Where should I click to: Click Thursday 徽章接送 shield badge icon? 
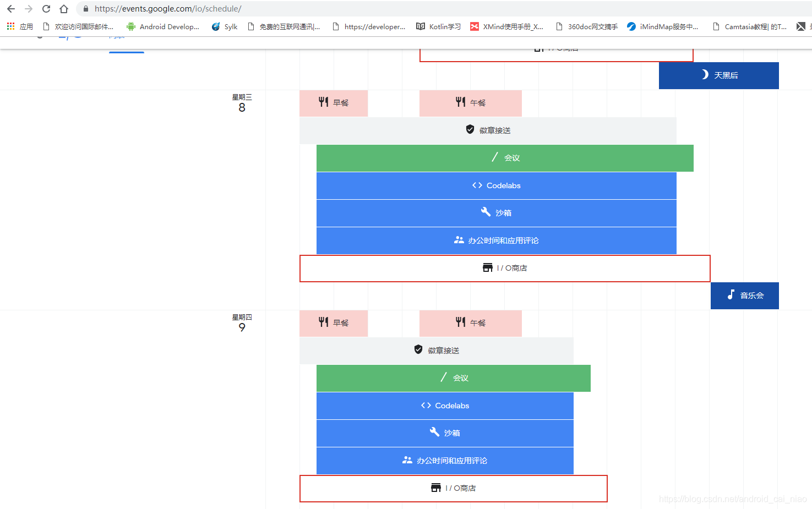pos(418,349)
